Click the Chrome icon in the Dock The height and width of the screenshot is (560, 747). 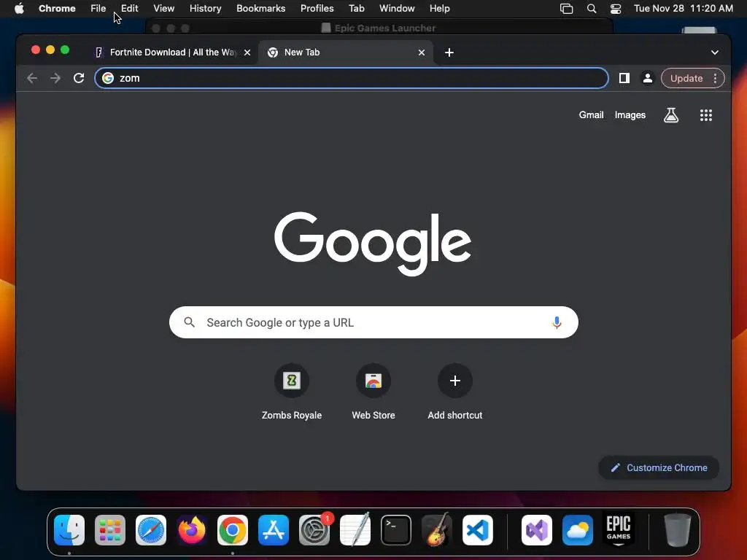(233, 530)
